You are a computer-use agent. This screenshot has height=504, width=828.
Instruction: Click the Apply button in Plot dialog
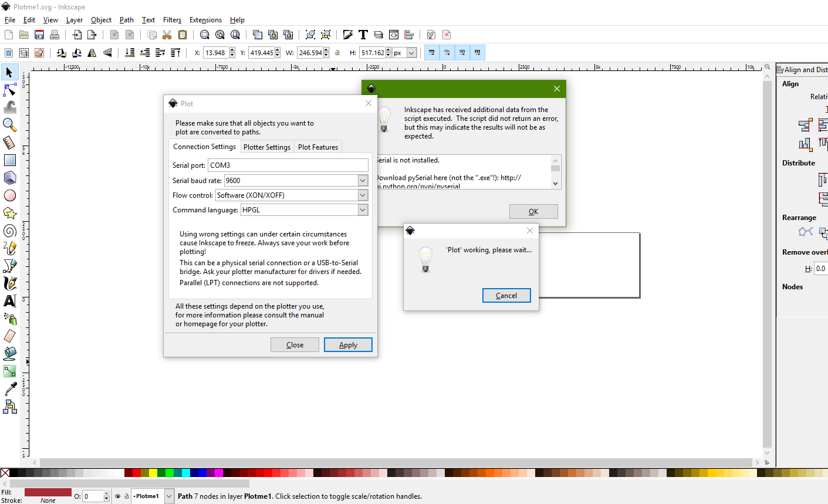(348, 345)
